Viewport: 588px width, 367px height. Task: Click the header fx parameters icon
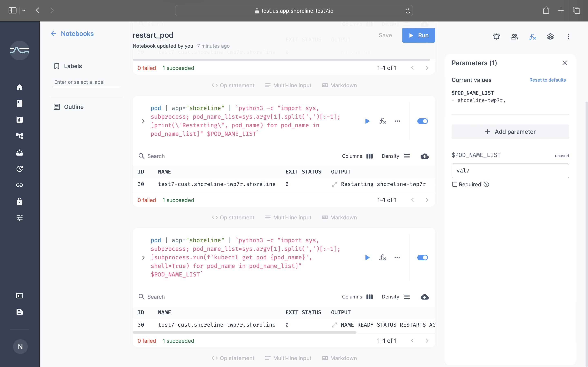532,37
